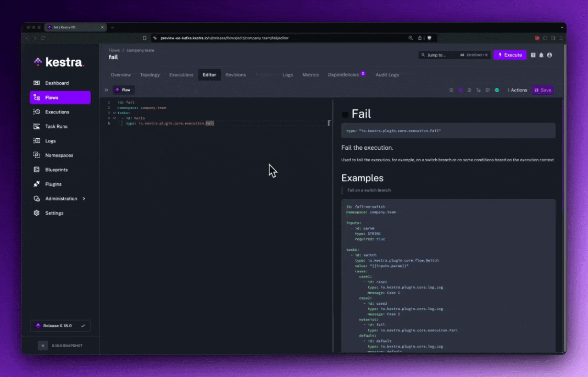This screenshot has width=588, height=377.
Task: Click the notifications bell icon
Action: [541, 55]
